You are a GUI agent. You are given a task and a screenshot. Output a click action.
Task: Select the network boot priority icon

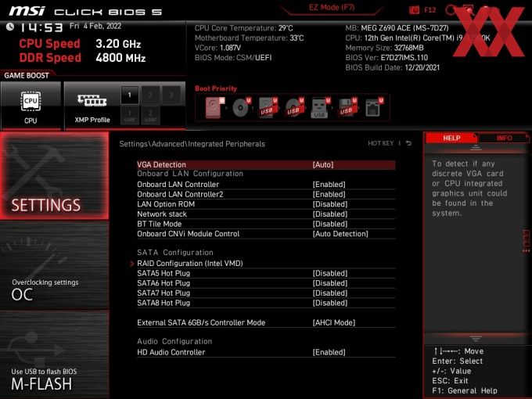(x=374, y=107)
